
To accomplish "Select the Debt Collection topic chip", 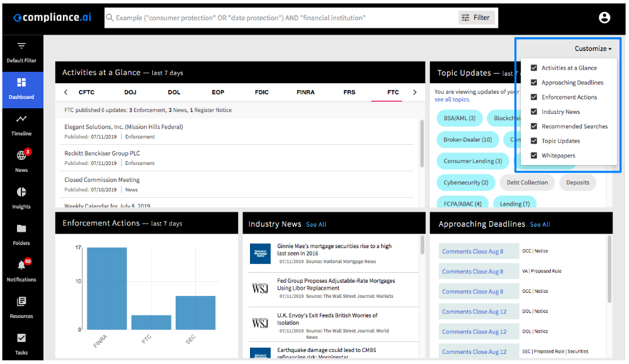I will pos(527,183).
